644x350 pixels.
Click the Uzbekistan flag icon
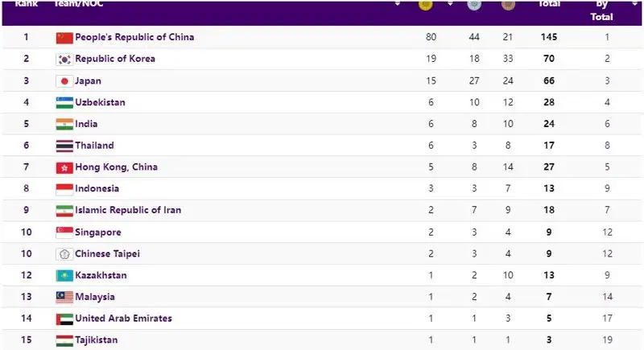tap(64, 103)
